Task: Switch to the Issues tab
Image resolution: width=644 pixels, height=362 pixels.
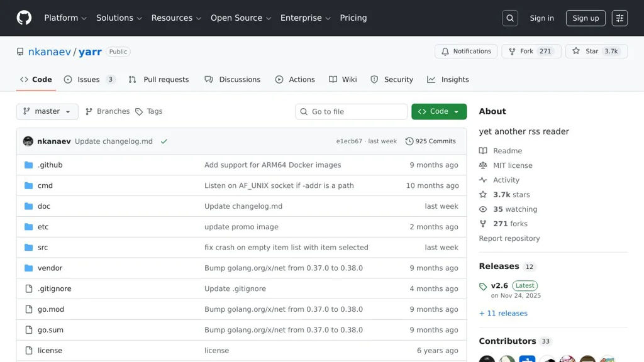Action: [89, 80]
